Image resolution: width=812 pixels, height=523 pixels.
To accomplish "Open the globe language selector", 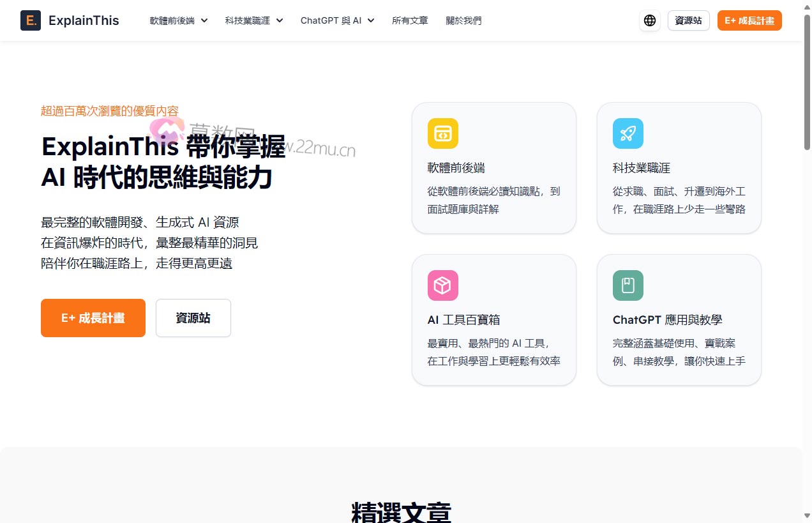I will pyautogui.click(x=649, y=20).
